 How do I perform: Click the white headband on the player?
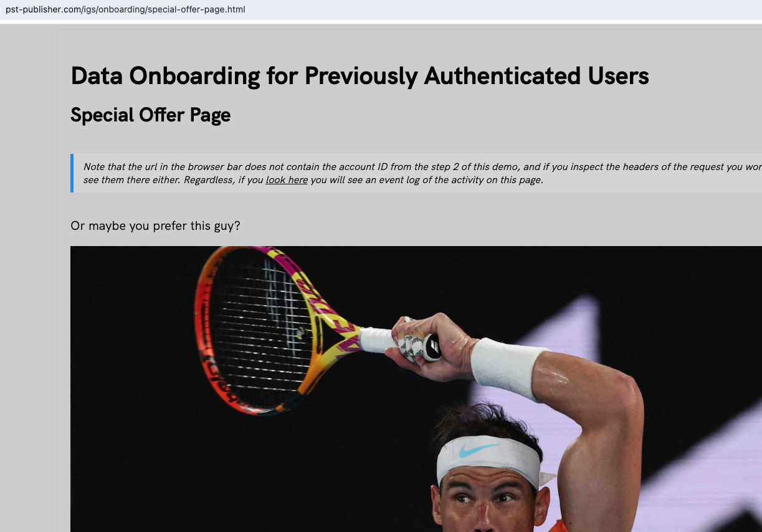(x=488, y=458)
